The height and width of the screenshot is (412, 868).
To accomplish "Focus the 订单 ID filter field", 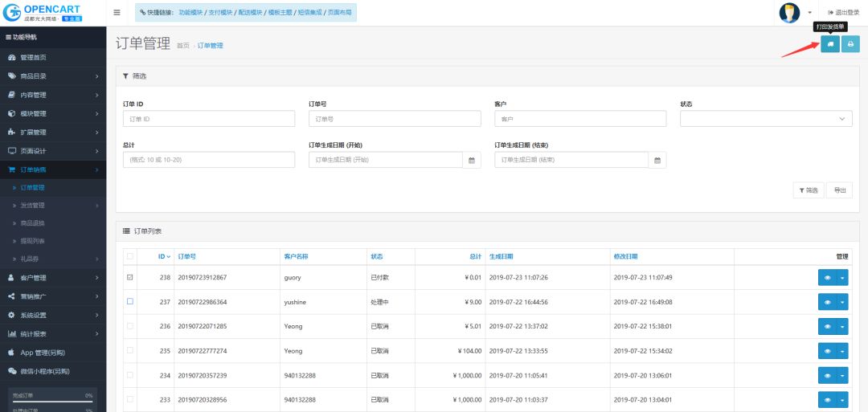I will (x=209, y=119).
